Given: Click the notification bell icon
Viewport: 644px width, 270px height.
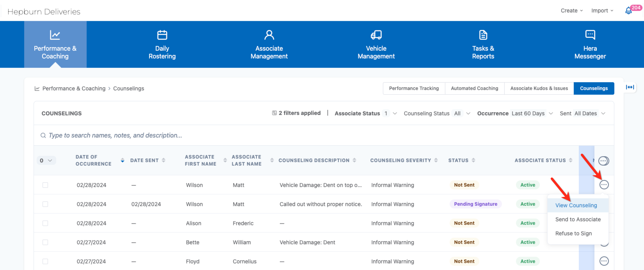Looking at the screenshot, I should 628,11.
